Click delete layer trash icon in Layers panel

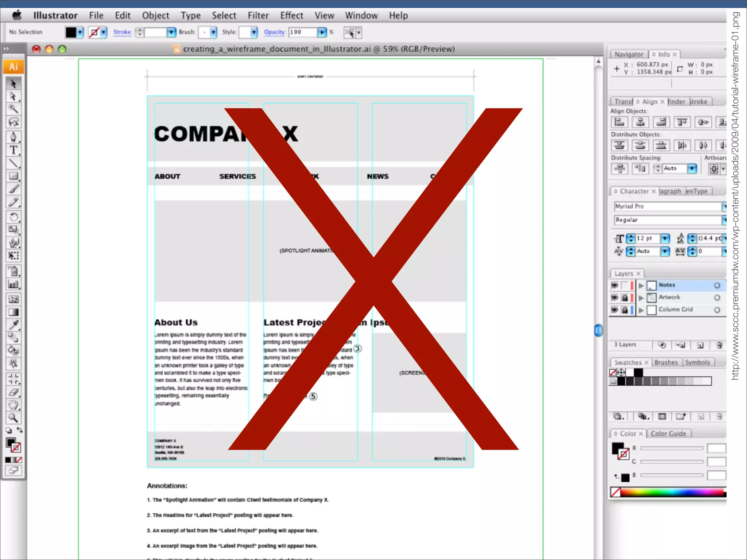pyautogui.click(x=719, y=345)
